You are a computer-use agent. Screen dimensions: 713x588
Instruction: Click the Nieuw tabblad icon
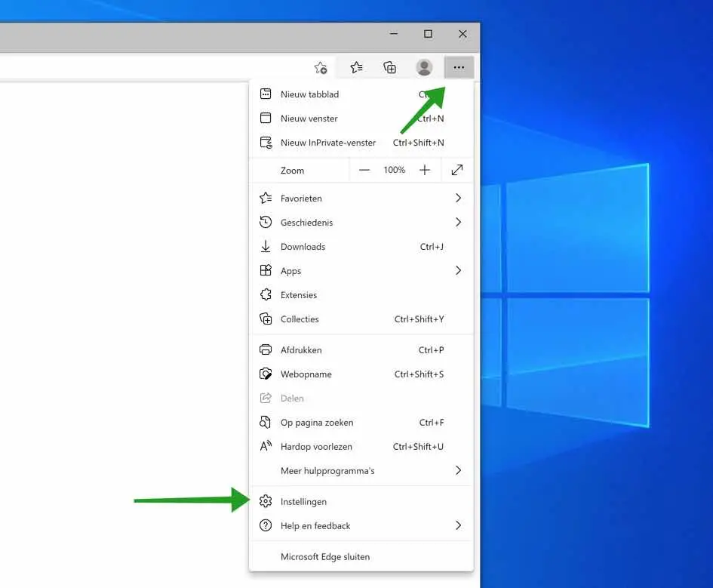[266, 94]
